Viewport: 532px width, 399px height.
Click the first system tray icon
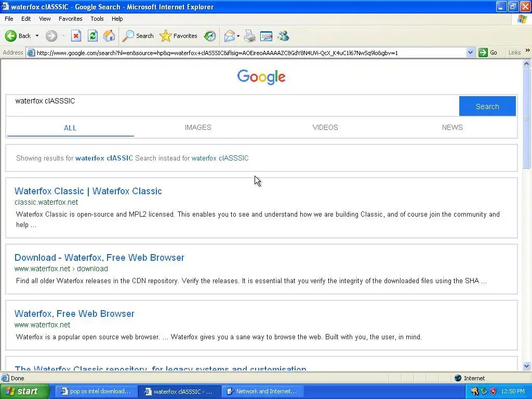point(475,391)
